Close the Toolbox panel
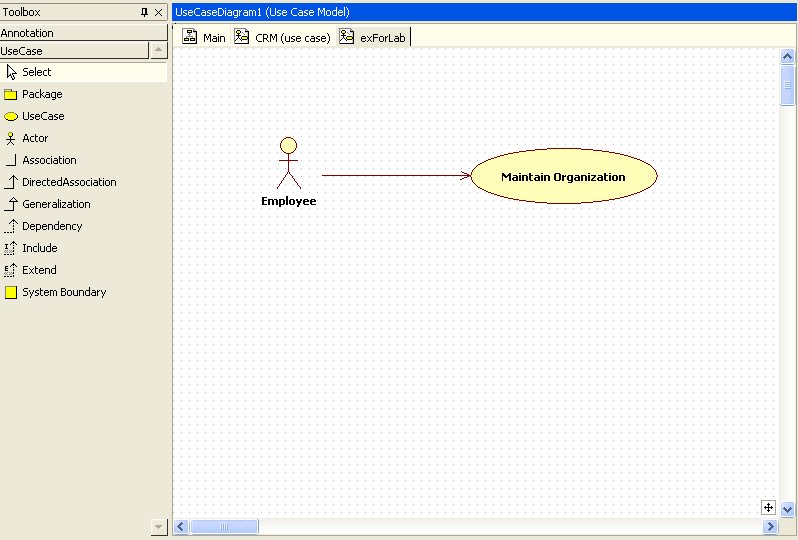This screenshot has width=798, height=540. [159, 12]
